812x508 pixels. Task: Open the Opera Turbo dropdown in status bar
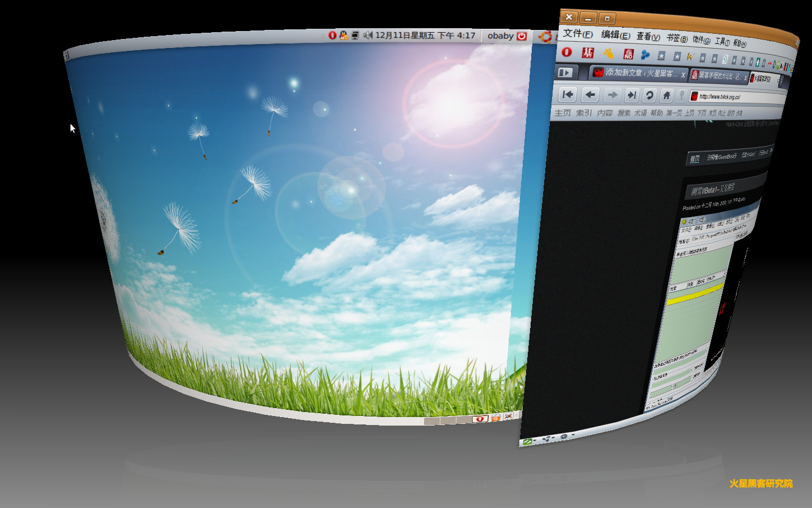(x=565, y=436)
